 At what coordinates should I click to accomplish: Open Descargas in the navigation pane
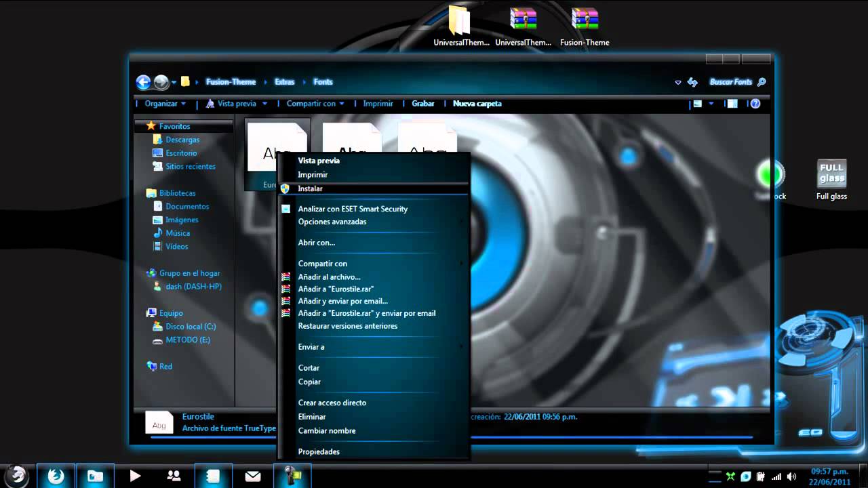click(x=182, y=140)
